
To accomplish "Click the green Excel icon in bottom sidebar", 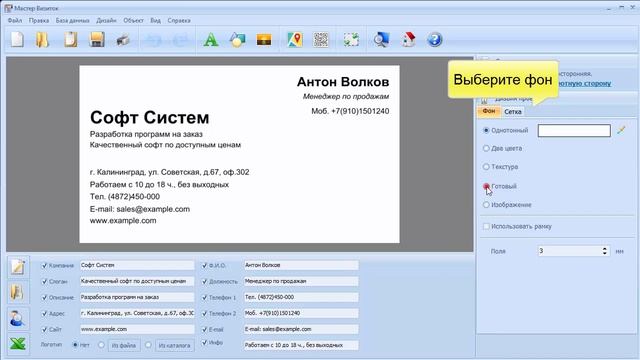I will 18,344.
